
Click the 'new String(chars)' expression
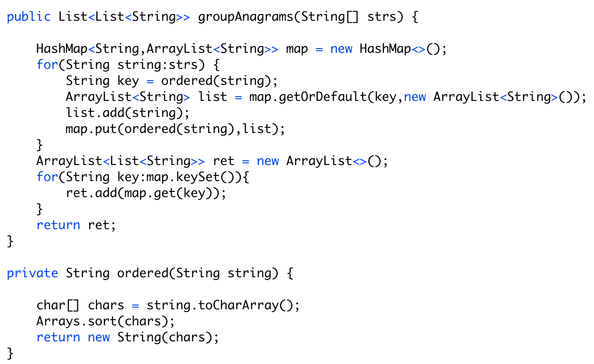pos(153,337)
